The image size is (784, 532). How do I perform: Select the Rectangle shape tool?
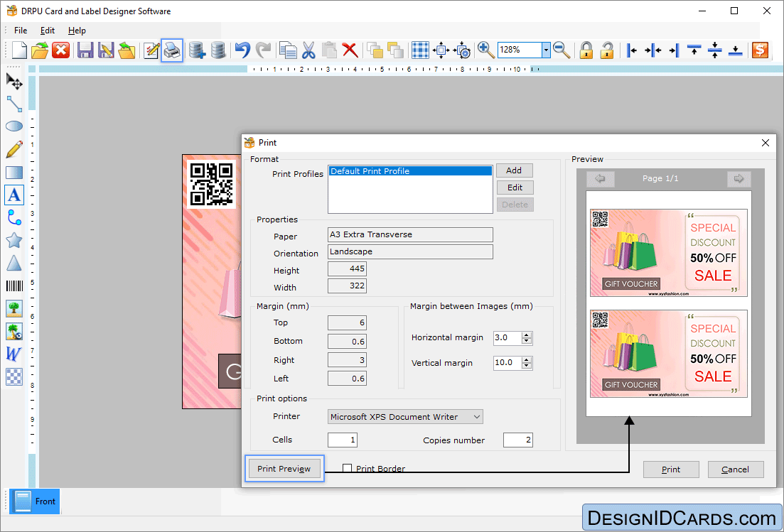(x=14, y=173)
